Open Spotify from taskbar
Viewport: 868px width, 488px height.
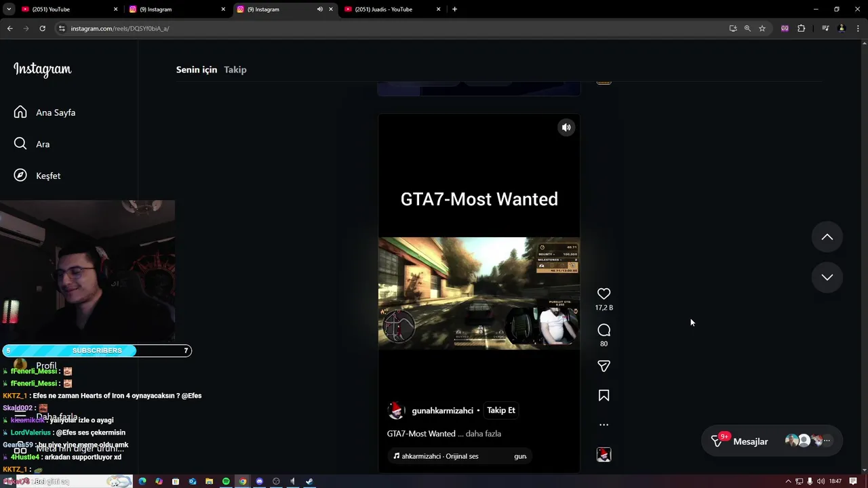tap(226, 481)
